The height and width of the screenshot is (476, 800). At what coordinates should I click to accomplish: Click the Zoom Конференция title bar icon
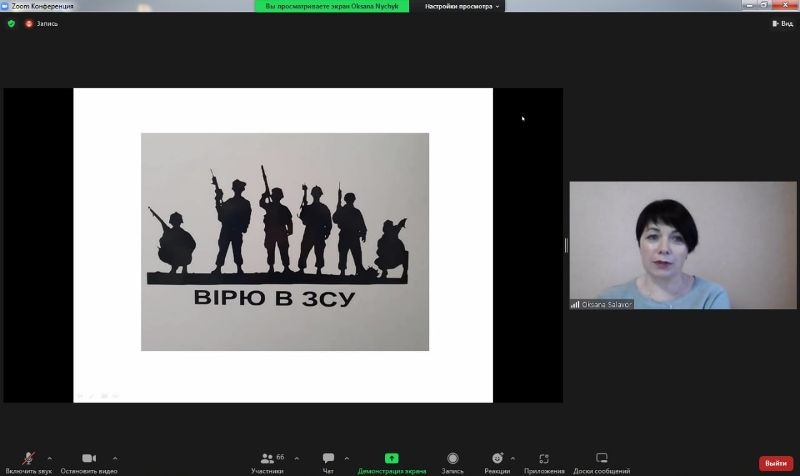5,6
